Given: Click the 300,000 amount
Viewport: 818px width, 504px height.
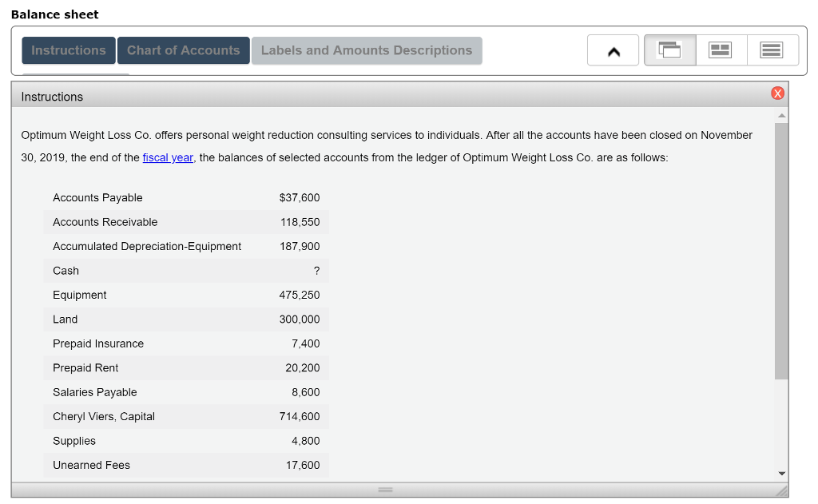Looking at the screenshot, I should [300, 319].
